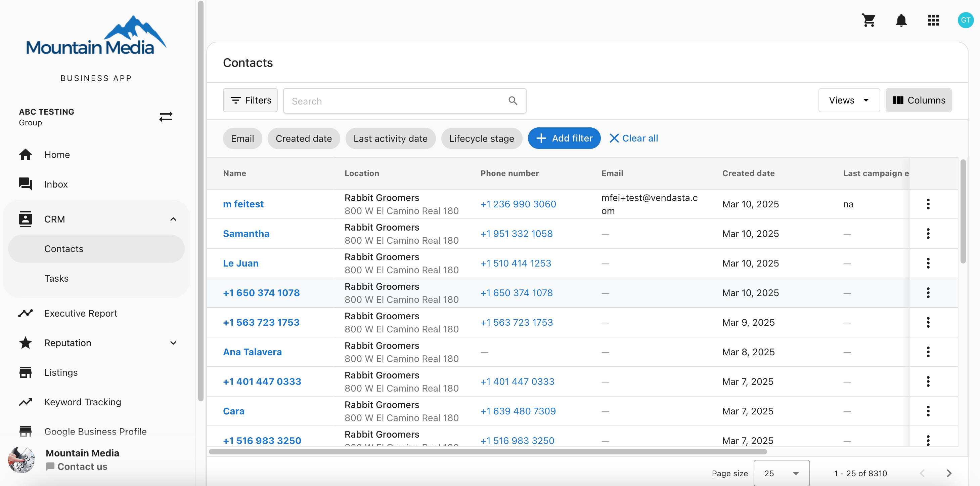The image size is (980, 486).
Task: Click the Mountain Media logo
Action: [x=96, y=36]
